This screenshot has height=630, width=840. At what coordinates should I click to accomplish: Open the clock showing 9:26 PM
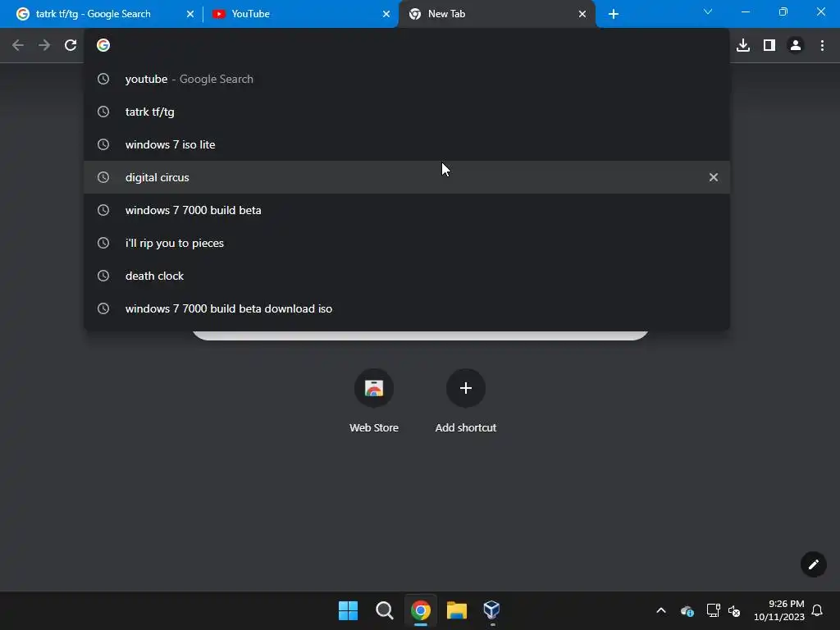coord(779,610)
